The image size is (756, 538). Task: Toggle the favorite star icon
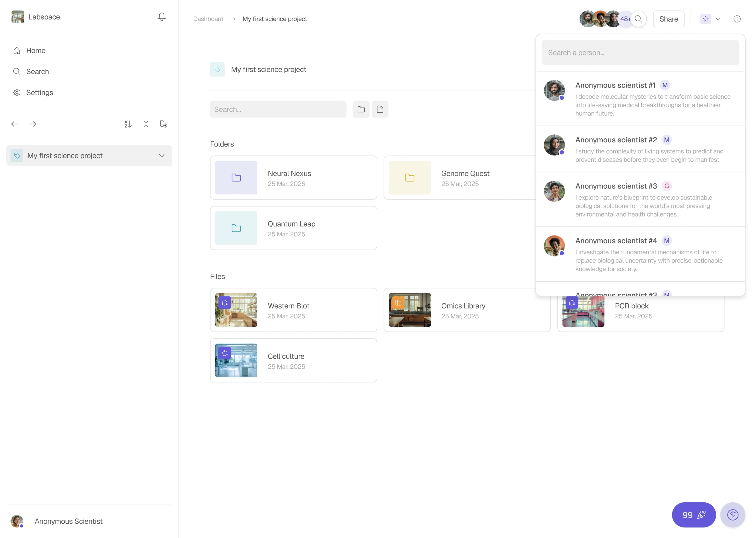706,19
